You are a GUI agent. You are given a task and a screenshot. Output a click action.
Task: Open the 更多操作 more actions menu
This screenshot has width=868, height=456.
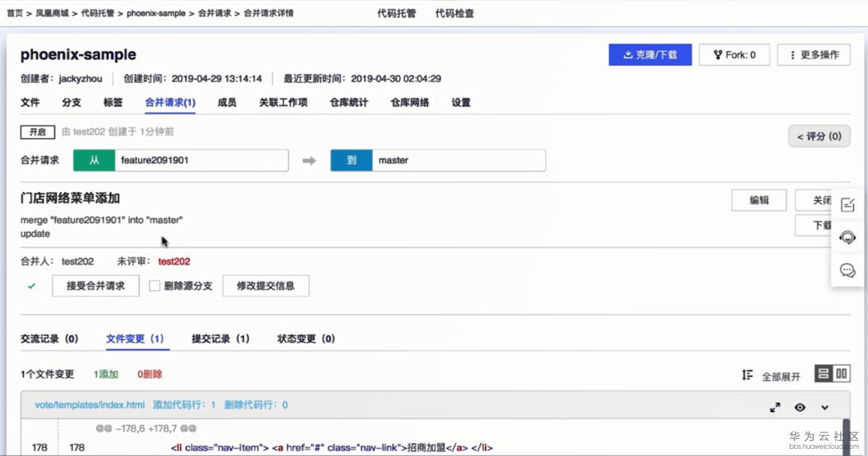point(814,55)
